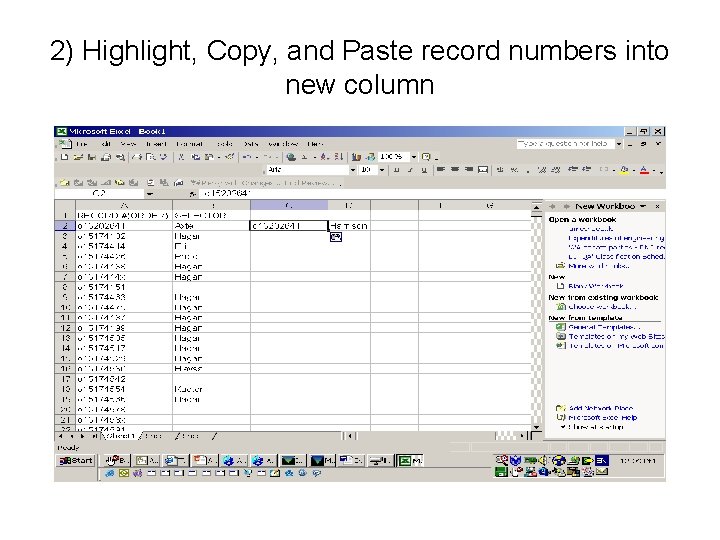Toggle Bold formatting

pos(396,169)
